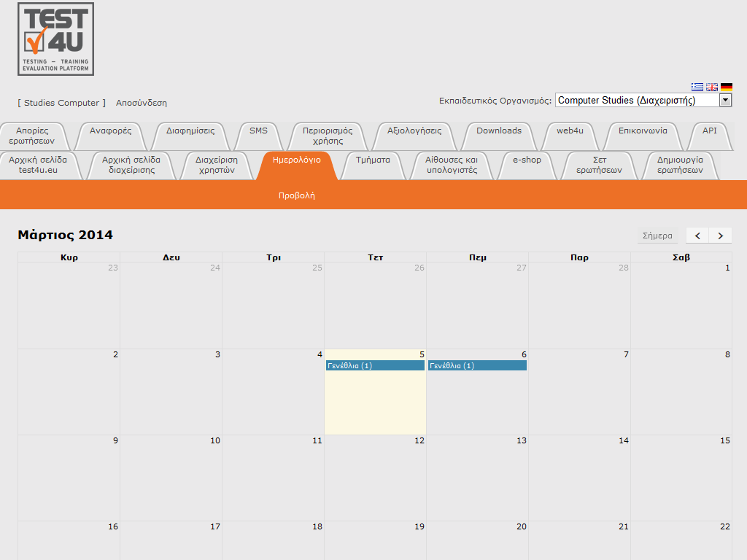Select day 8 in the calendar

pos(681,392)
